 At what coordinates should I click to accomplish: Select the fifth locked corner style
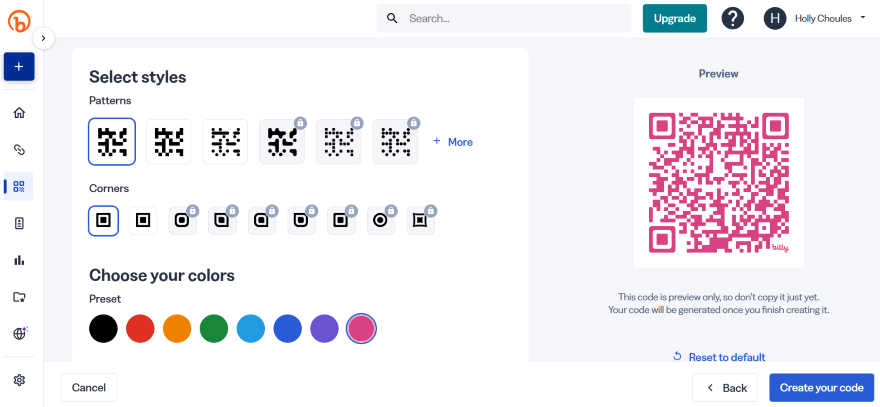tap(262, 221)
